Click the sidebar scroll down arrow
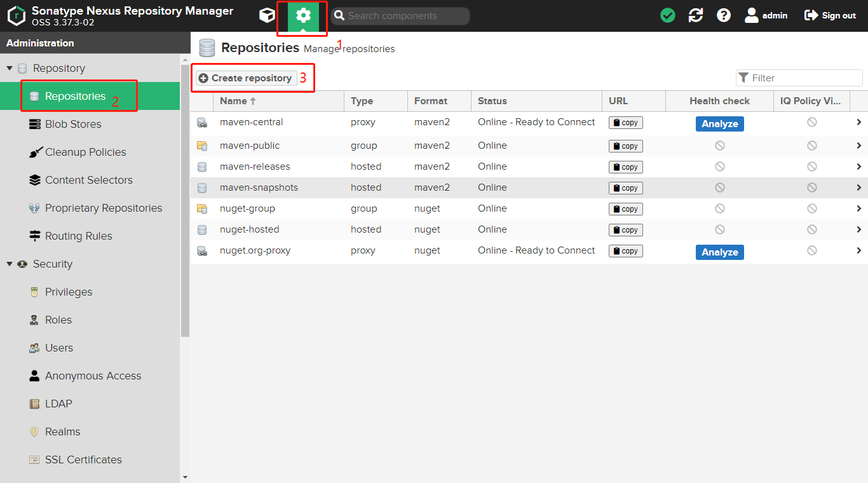This screenshot has width=868, height=483. click(x=185, y=477)
